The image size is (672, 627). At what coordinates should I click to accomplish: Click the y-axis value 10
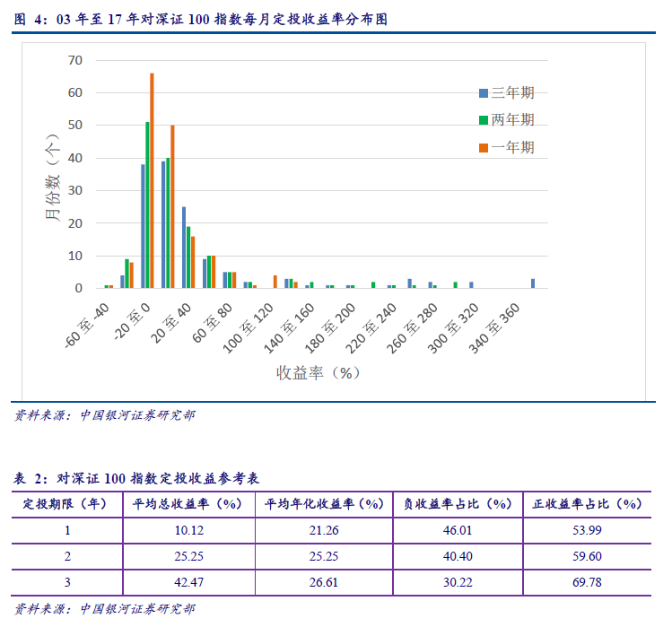click(75, 256)
